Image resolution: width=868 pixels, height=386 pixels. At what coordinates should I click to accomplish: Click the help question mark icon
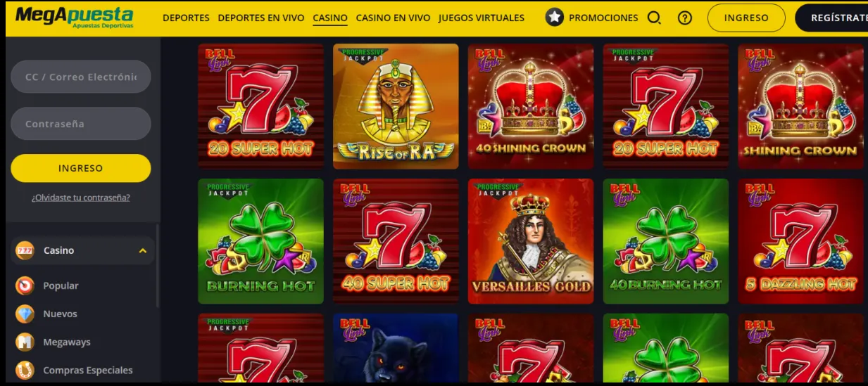coord(684,18)
